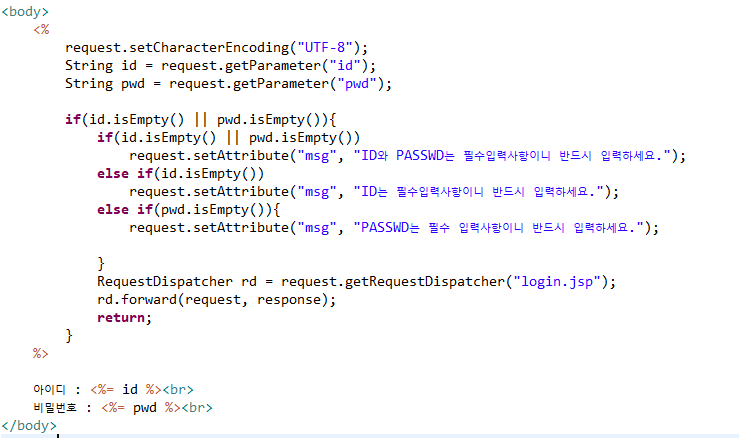This screenshot has height=438, width=739.
Task: Click the else if(pwd.isEmpty()){ line
Action: (189, 209)
